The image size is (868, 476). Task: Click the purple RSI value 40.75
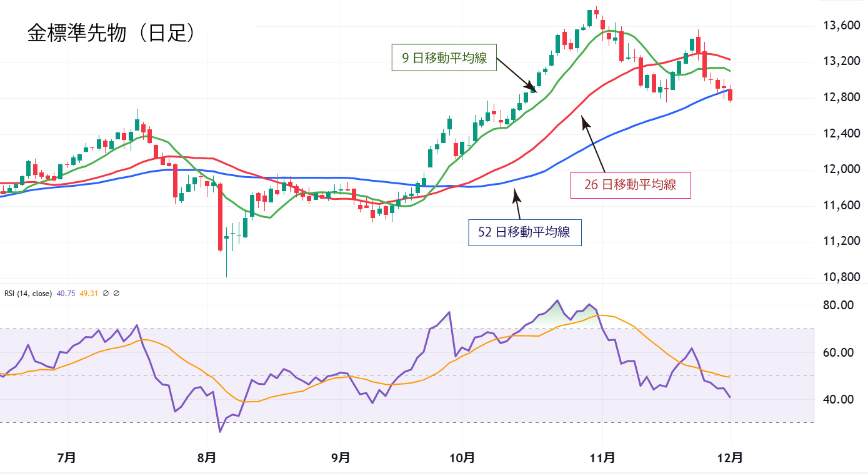66,293
